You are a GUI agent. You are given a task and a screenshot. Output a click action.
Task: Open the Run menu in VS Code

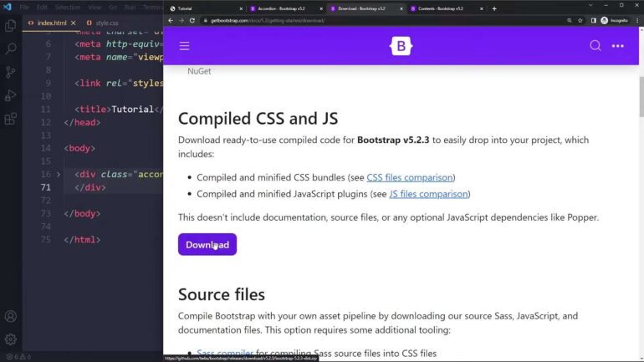point(130,8)
